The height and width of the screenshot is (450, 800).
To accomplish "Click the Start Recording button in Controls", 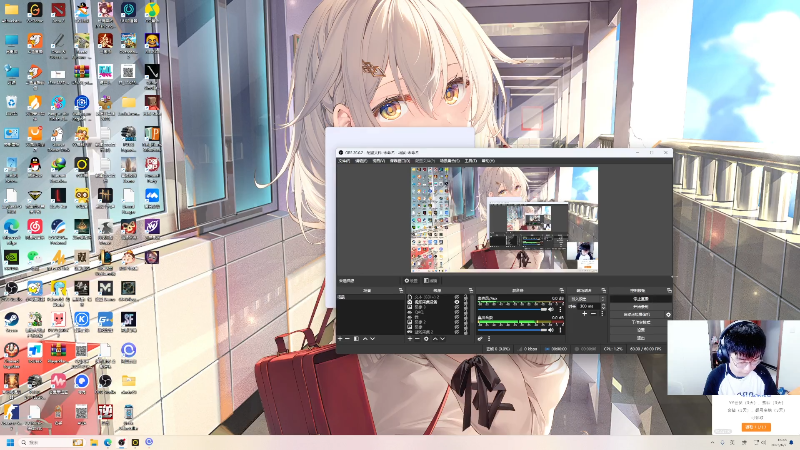I will [641, 307].
